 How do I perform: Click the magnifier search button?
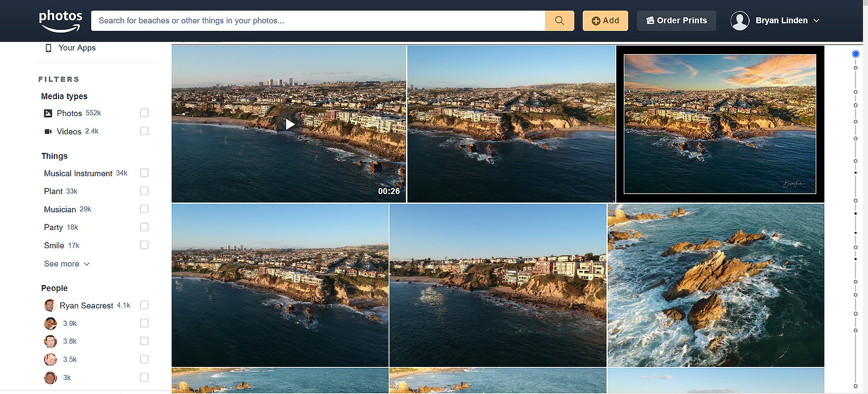[x=559, y=21]
